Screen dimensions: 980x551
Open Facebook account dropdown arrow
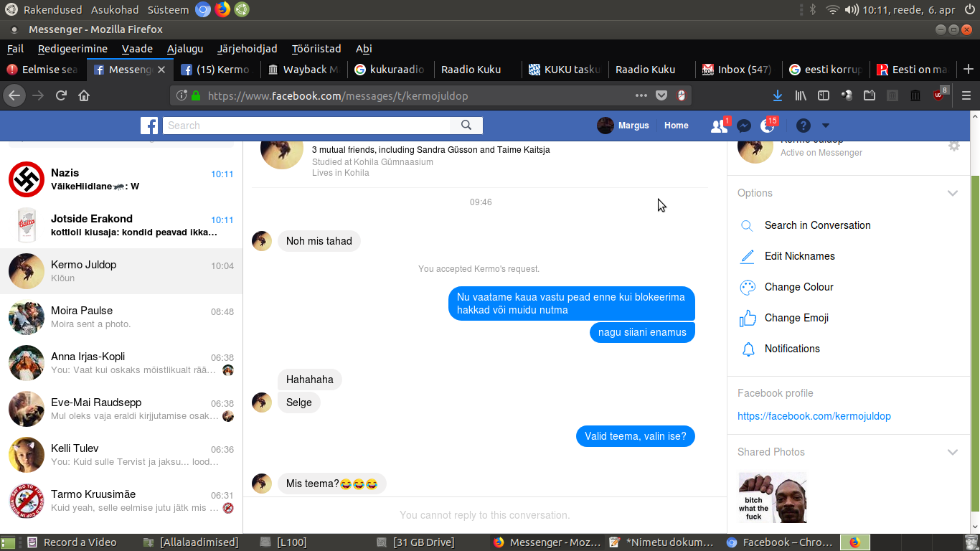[825, 126]
